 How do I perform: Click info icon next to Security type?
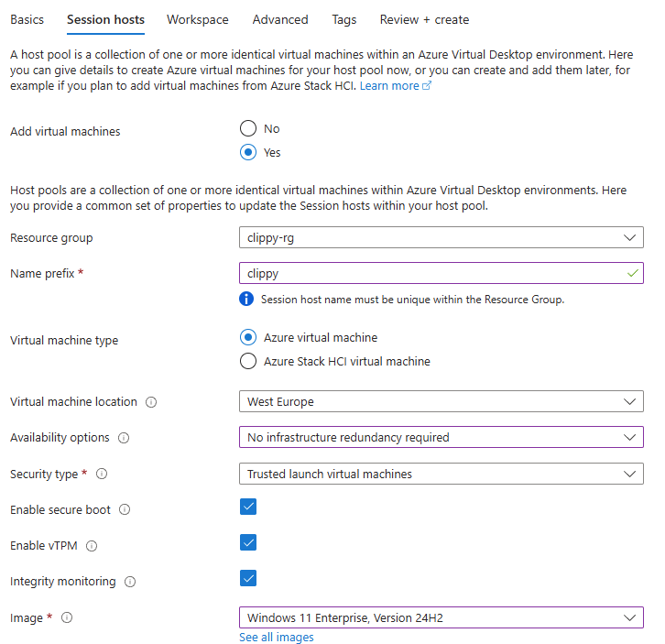coord(102,474)
